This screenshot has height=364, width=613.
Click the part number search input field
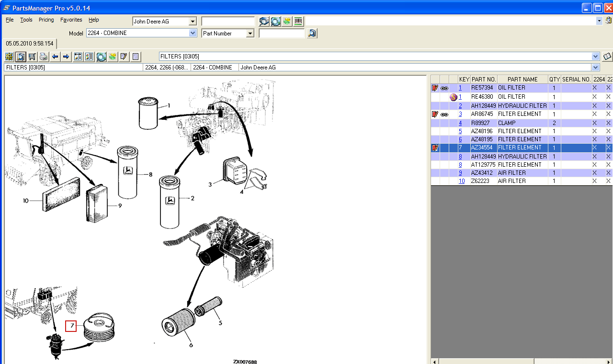coord(282,34)
